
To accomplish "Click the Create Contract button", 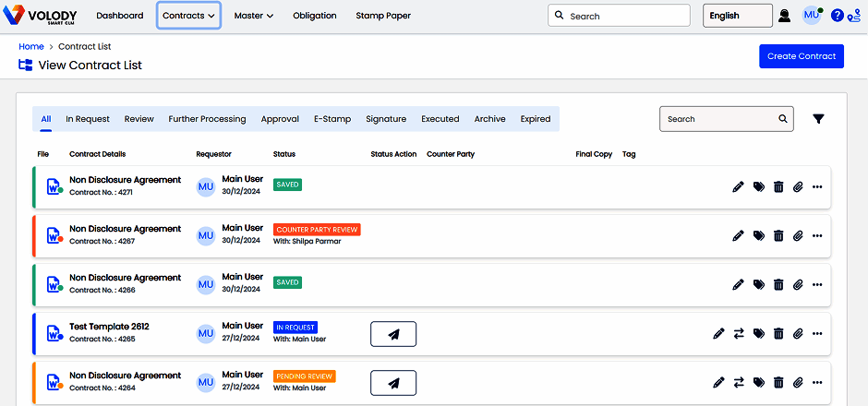I will pyautogui.click(x=801, y=56).
